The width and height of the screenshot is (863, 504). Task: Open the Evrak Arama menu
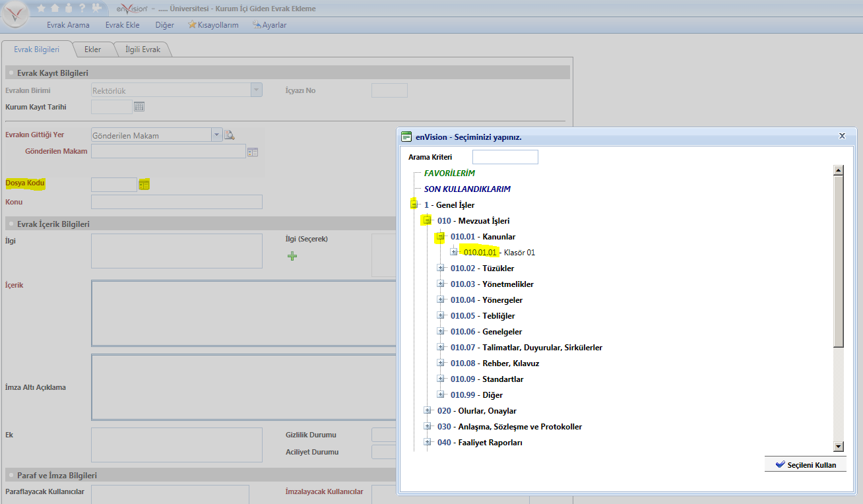click(68, 25)
